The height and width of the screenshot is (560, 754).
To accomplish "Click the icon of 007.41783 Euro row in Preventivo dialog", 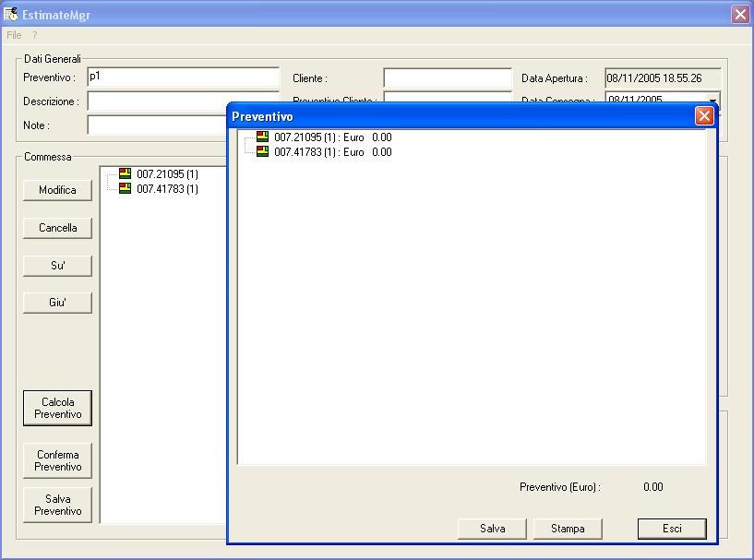I will click(x=262, y=151).
